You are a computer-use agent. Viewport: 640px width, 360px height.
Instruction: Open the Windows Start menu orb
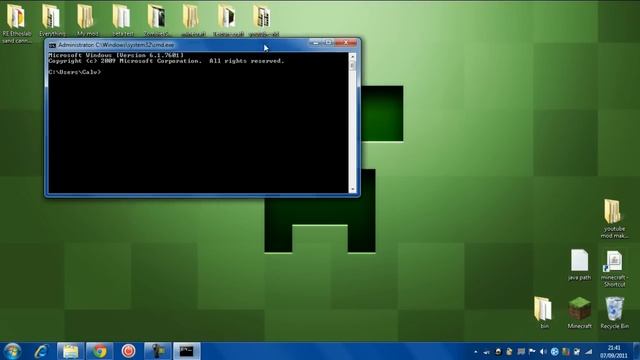click(x=12, y=351)
